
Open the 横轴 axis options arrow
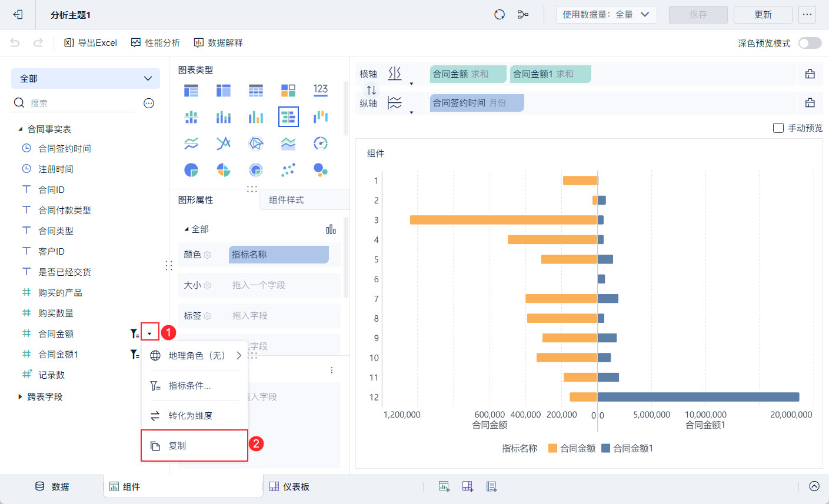411,84
